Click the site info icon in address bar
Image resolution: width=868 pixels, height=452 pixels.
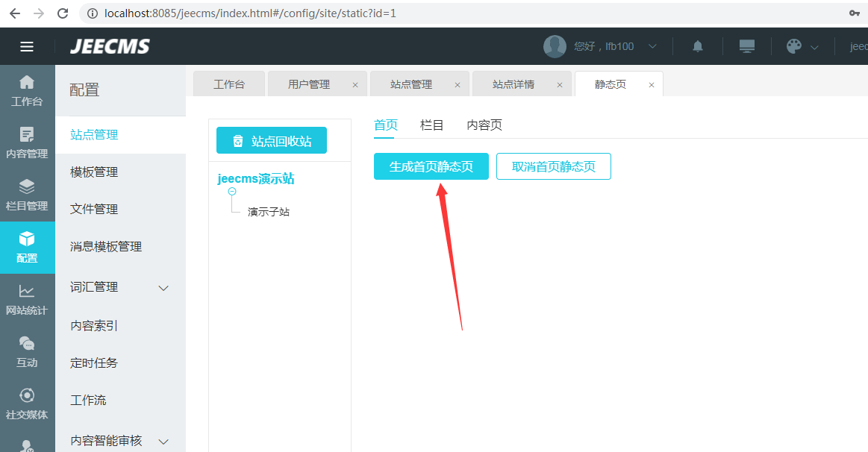[x=93, y=13]
